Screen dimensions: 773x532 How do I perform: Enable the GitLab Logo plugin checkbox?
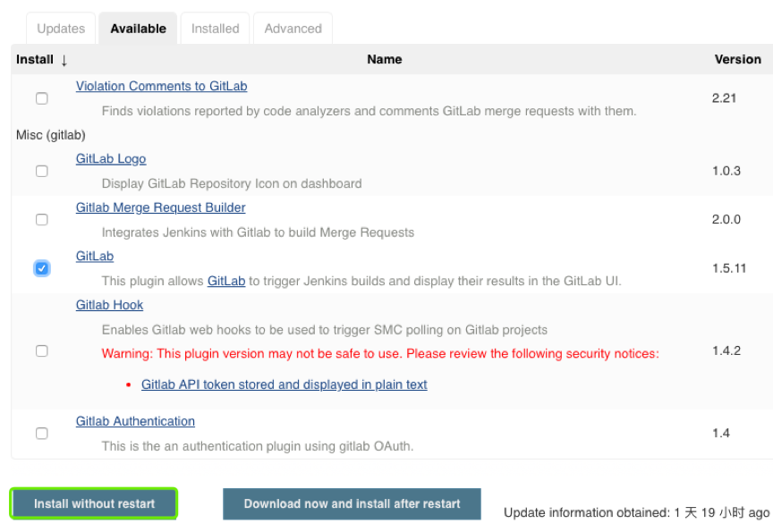(42, 171)
